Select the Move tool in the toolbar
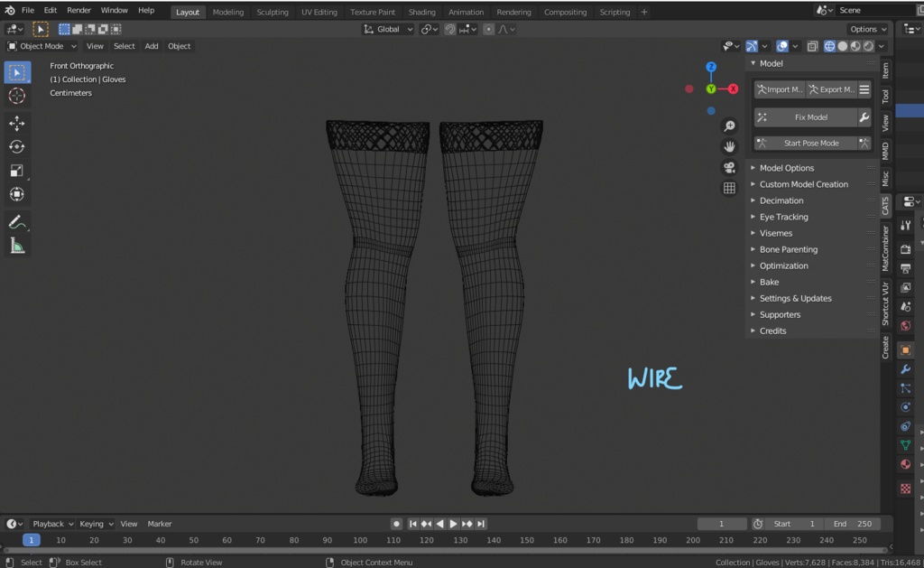924x568 pixels. [17, 122]
